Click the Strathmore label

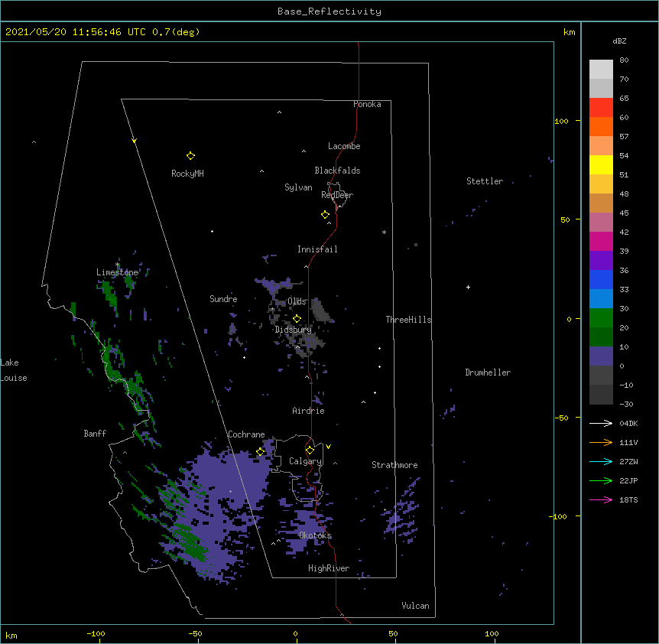394,465
